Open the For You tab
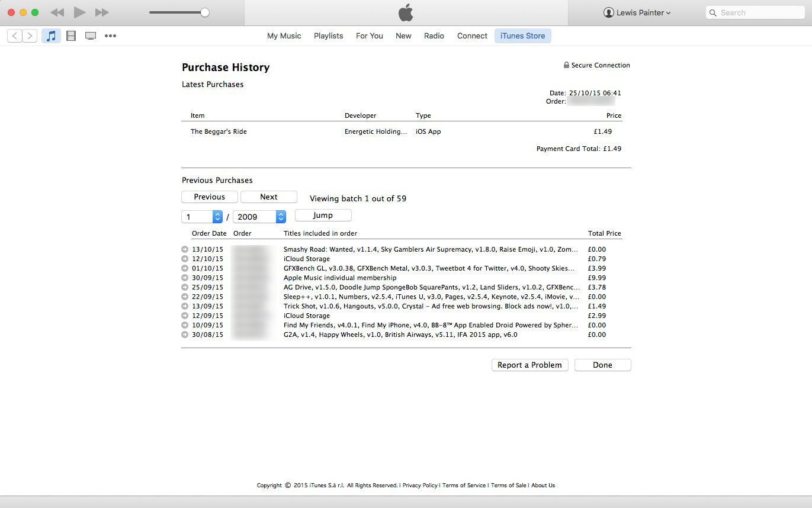Viewport: 812px width, 508px height. 369,36
